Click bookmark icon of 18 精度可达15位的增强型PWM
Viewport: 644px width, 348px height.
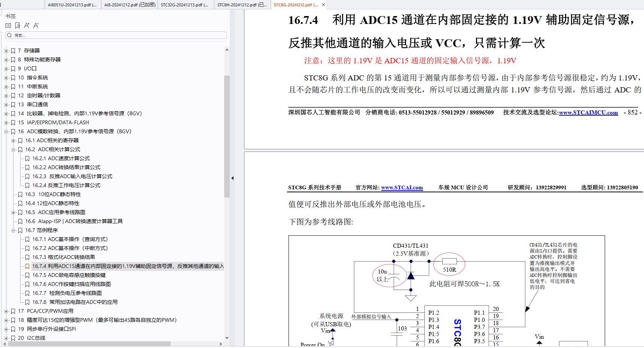pos(13,320)
